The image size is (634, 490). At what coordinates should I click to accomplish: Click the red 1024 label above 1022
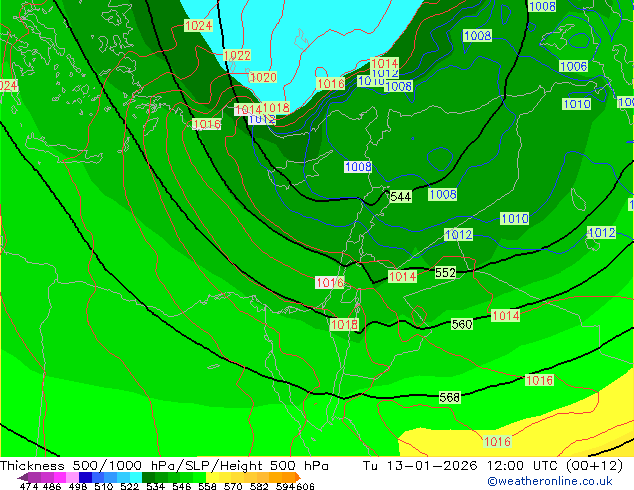[198, 25]
